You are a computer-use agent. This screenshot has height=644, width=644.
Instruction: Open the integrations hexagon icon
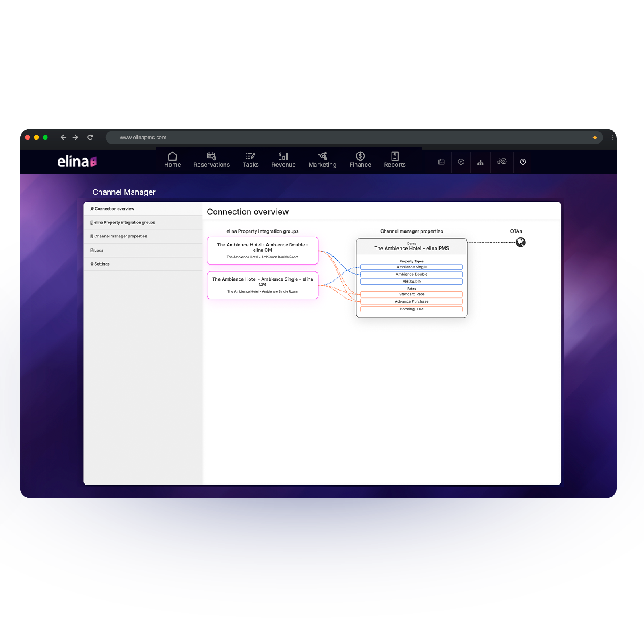502,162
